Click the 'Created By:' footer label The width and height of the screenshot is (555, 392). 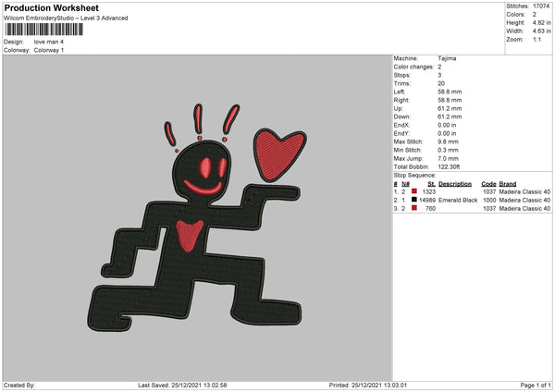tap(19, 386)
